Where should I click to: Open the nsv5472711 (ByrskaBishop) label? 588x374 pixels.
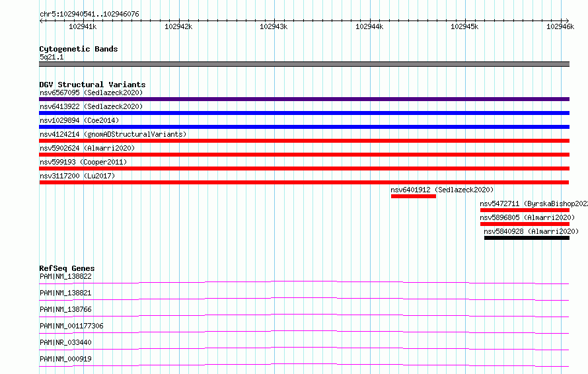(534, 204)
